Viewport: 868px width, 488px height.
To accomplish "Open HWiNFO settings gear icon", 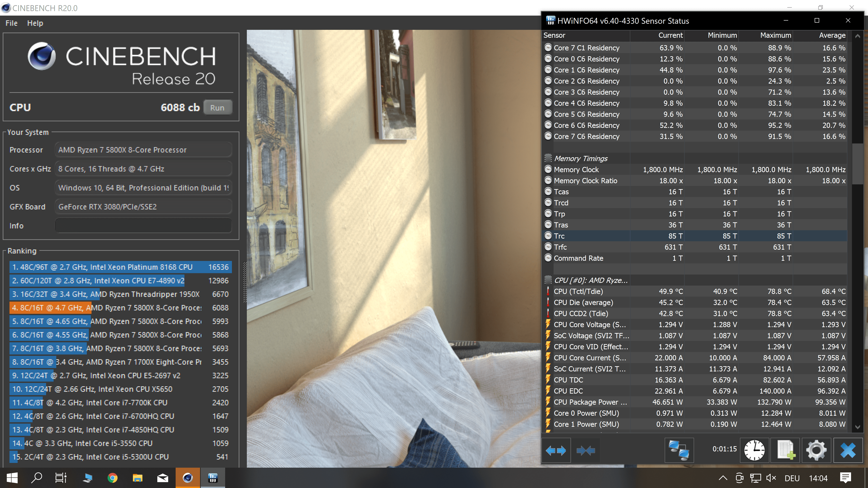I will (816, 450).
